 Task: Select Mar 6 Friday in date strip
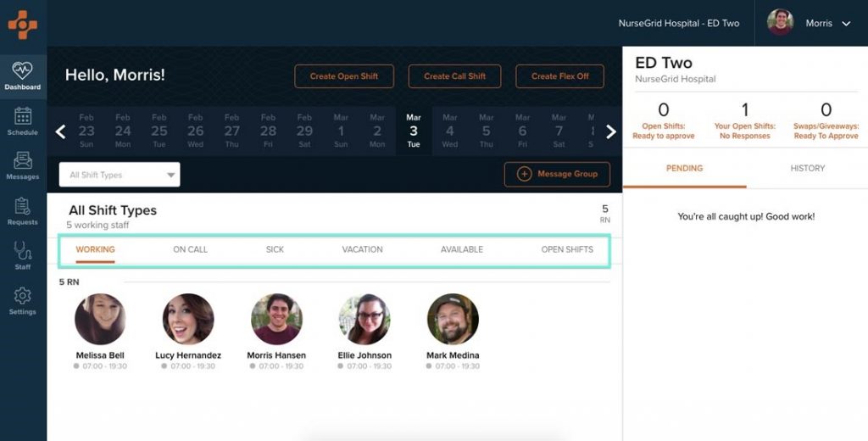pyautogui.click(x=522, y=131)
